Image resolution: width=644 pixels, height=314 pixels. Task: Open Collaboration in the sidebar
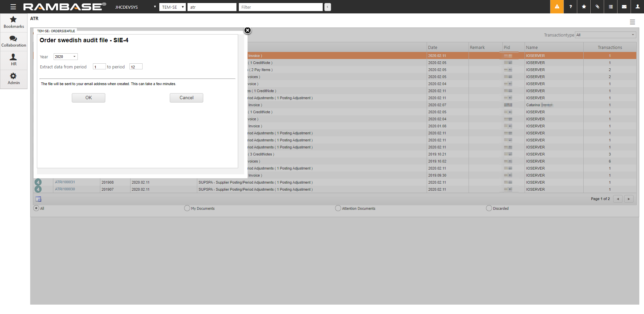point(14,41)
